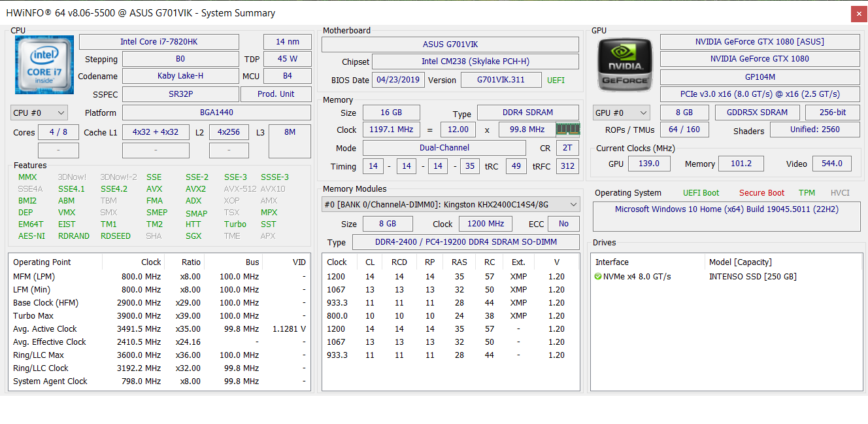Click the tRC 49 timing field
Screen dimensions: 868x424
(x=515, y=166)
